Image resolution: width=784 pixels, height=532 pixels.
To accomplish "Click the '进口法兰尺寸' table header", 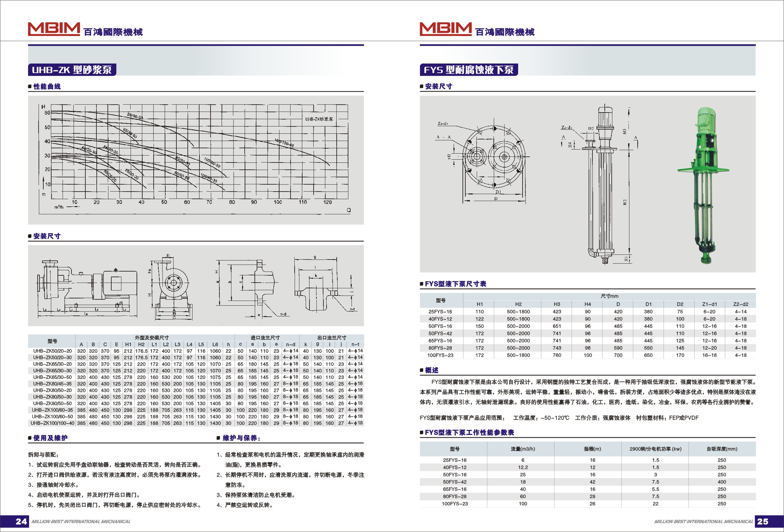I will [x=265, y=338].
